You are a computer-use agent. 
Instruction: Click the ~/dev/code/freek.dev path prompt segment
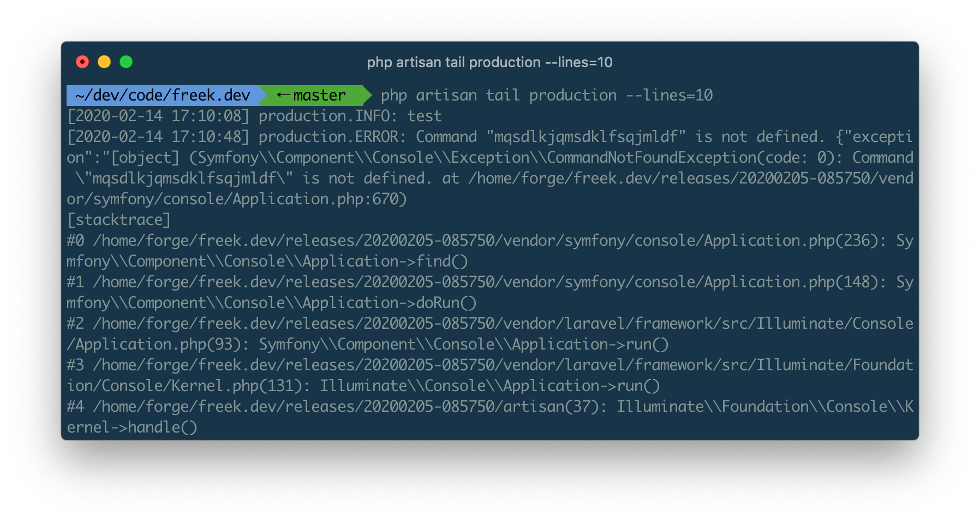click(x=162, y=95)
